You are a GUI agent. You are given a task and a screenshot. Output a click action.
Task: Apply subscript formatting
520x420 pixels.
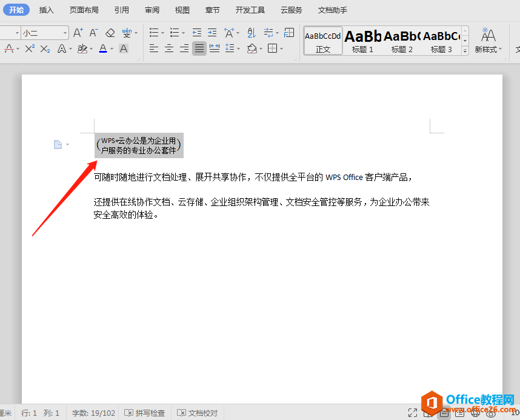click(45, 48)
